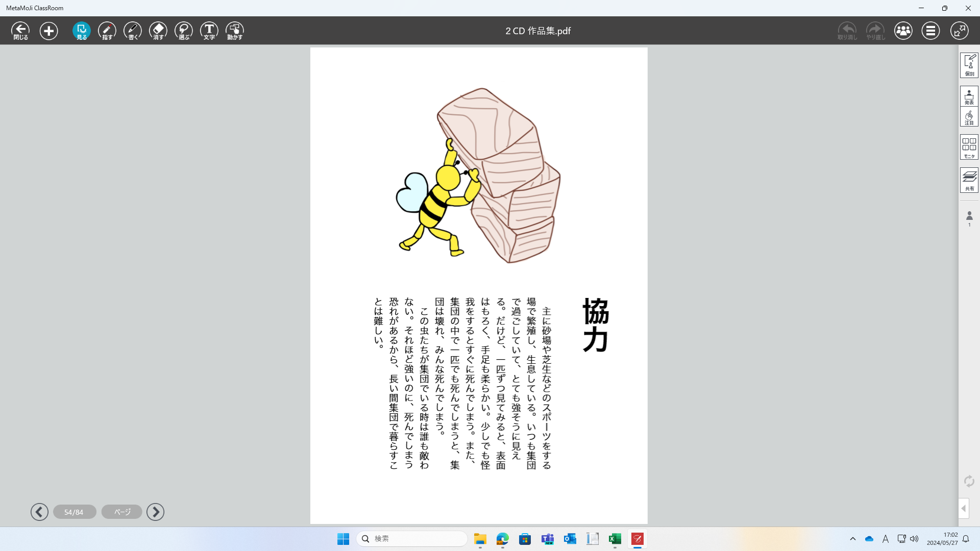This screenshot has height=551, width=980.
Task: Select the 動かす (move) tool
Action: tap(235, 31)
